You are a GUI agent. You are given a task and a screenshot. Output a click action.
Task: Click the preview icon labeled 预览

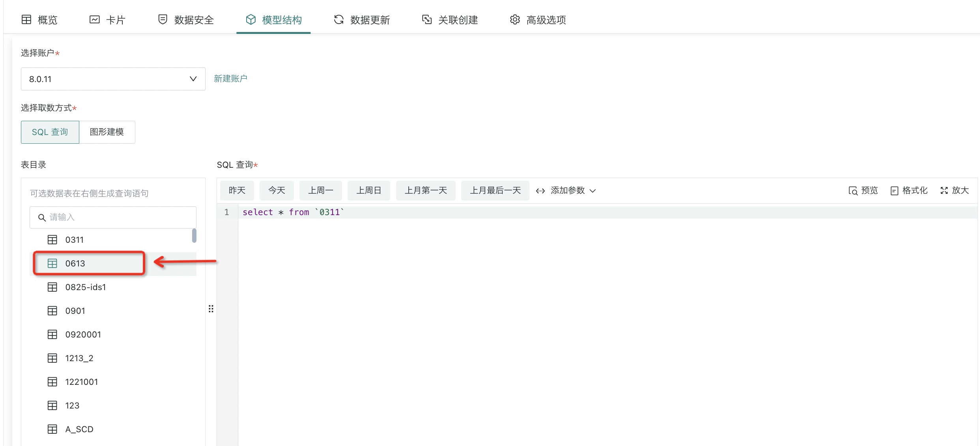[x=853, y=191]
